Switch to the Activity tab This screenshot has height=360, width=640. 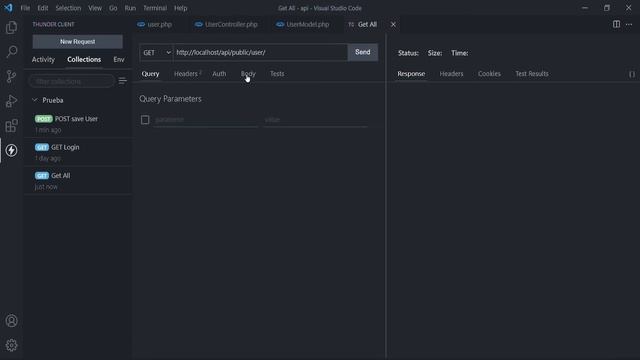tap(43, 60)
